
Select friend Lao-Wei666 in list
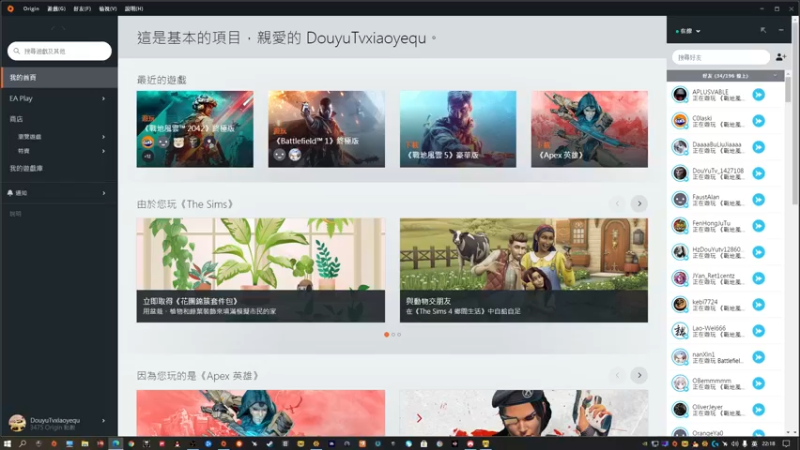click(725, 331)
